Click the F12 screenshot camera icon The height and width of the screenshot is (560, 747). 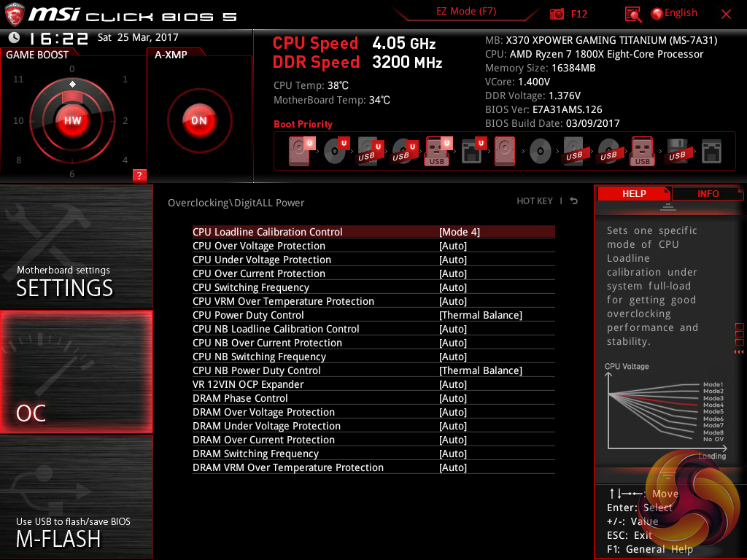pyautogui.click(x=557, y=15)
